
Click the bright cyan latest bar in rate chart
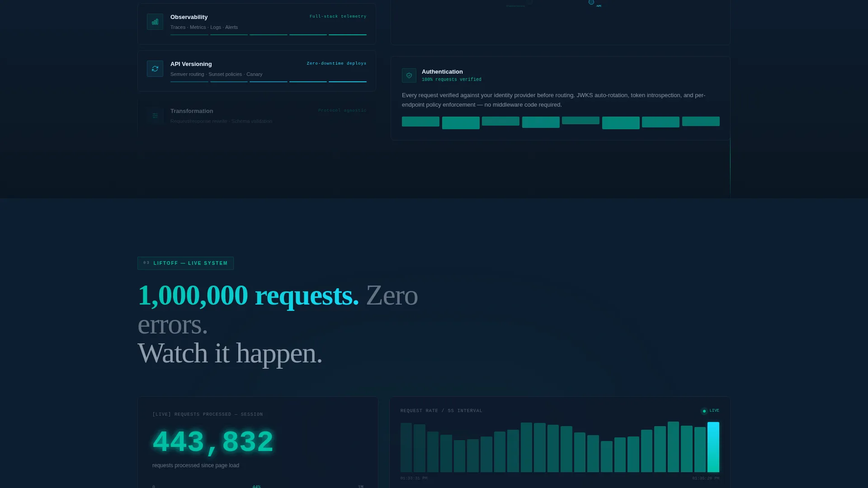pos(713,447)
